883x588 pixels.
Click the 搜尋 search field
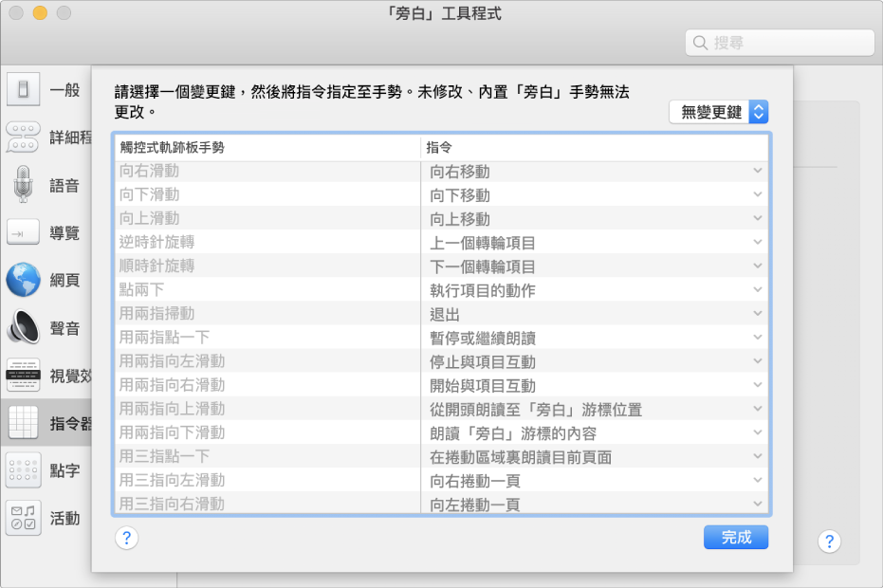point(780,43)
